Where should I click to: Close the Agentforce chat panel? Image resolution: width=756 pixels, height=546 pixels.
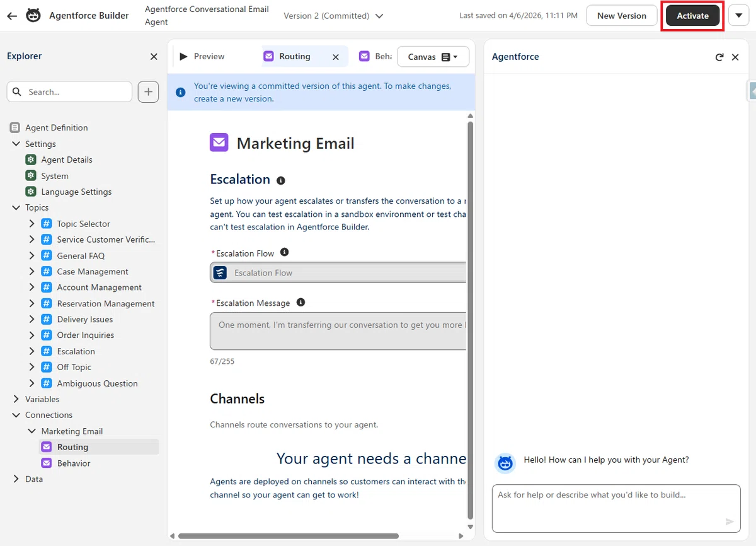coord(735,57)
